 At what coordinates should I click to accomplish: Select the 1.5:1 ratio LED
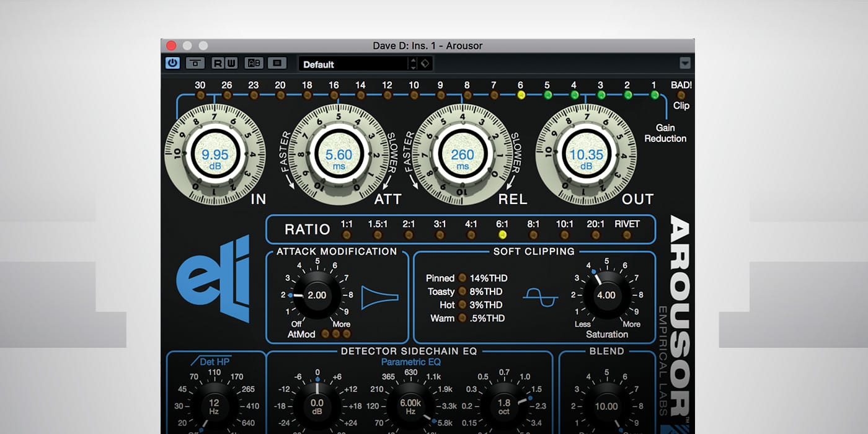378,235
